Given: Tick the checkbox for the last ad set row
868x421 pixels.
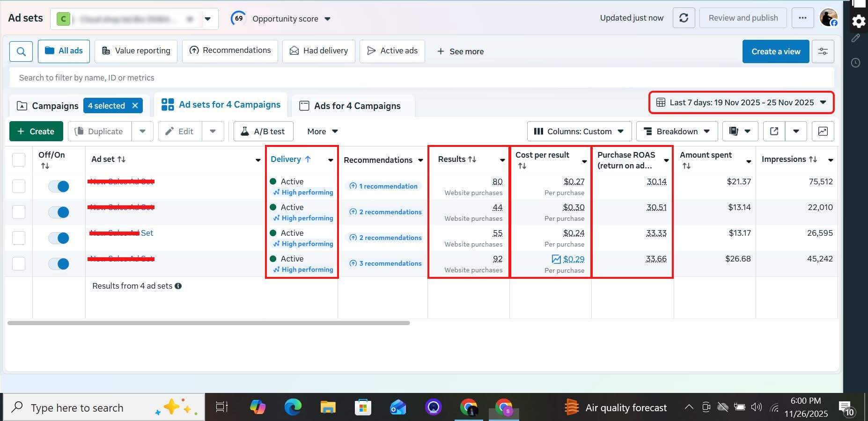Looking at the screenshot, I should click(x=19, y=264).
